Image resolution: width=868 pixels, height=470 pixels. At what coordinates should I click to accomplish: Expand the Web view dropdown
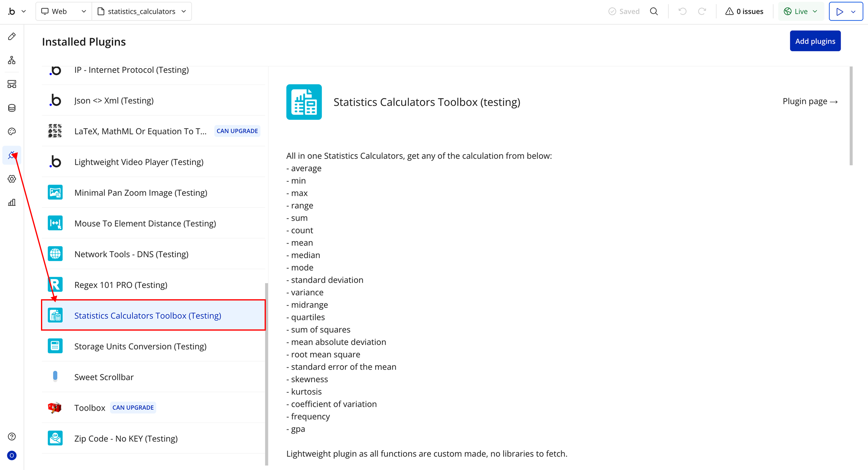63,11
